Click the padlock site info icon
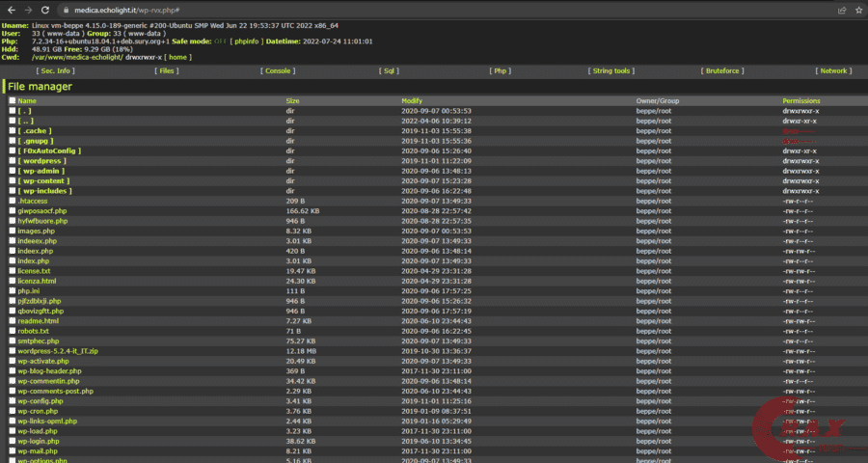The width and height of the screenshot is (868, 463). pos(66,10)
